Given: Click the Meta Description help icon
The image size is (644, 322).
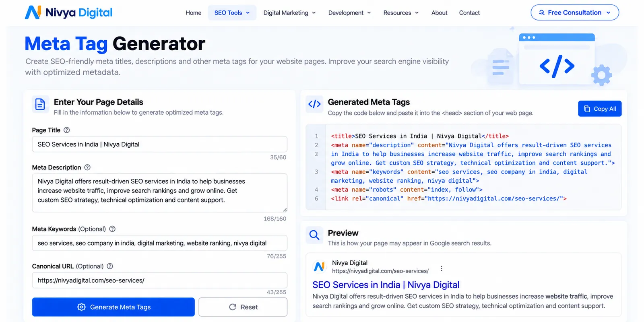Looking at the screenshot, I should tap(87, 167).
